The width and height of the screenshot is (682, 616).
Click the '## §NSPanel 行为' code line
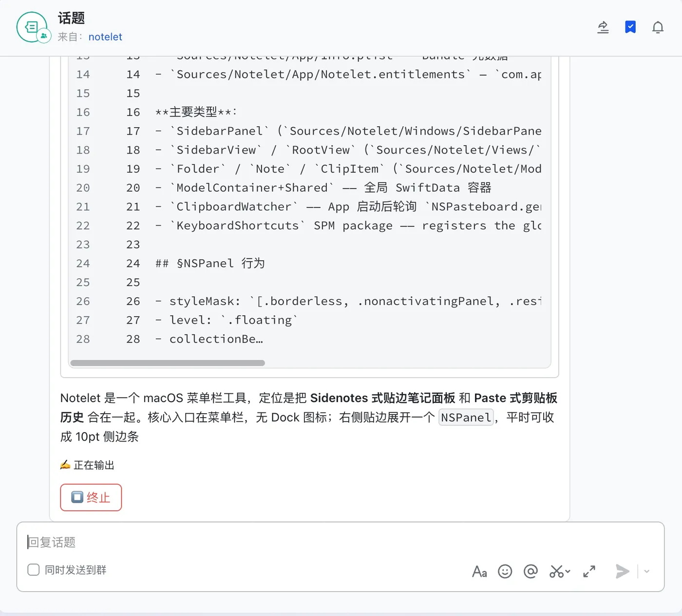click(x=210, y=264)
